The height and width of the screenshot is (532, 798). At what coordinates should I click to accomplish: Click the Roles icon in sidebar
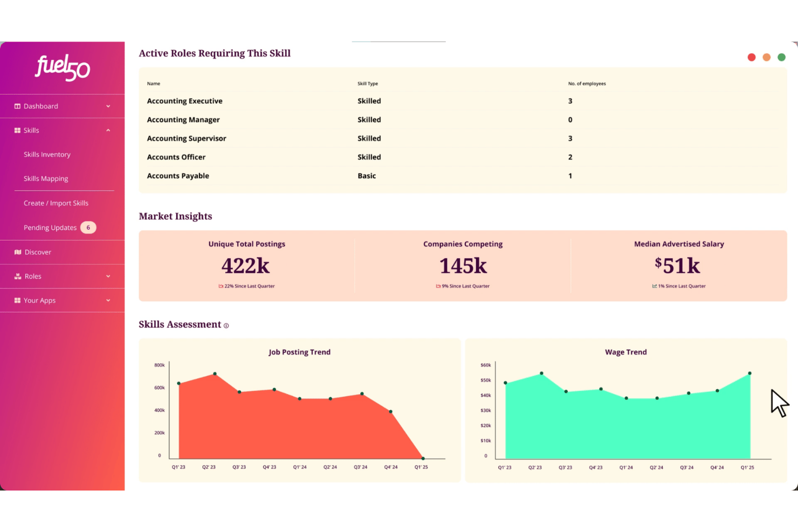click(x=18, y=277)
